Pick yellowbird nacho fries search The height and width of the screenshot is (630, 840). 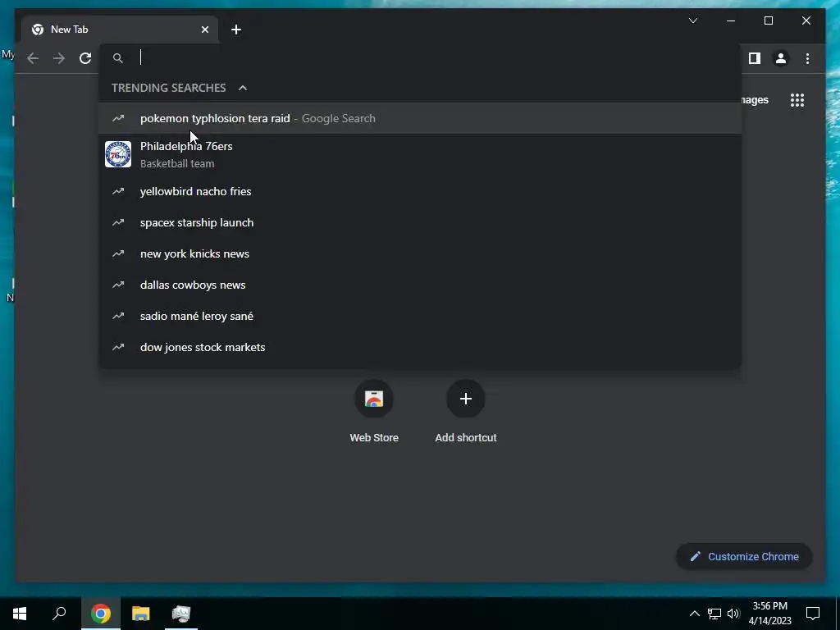tap(420, 191)
